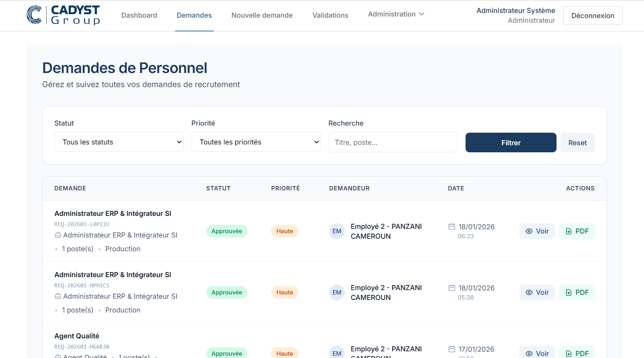Click Haute badge of REQ-202601-HPHICS
Viewport: 644px width, 358px height.
click(x=285, y=292)
